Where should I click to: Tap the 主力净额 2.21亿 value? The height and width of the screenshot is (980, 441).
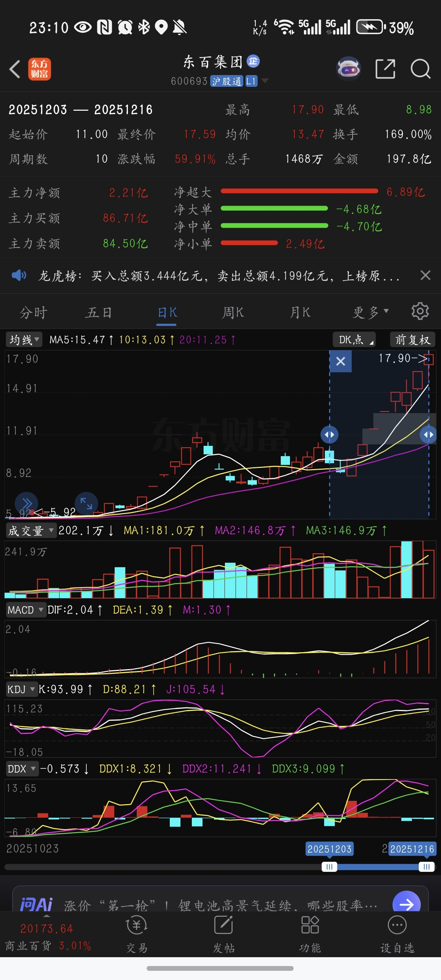[129, 193]
